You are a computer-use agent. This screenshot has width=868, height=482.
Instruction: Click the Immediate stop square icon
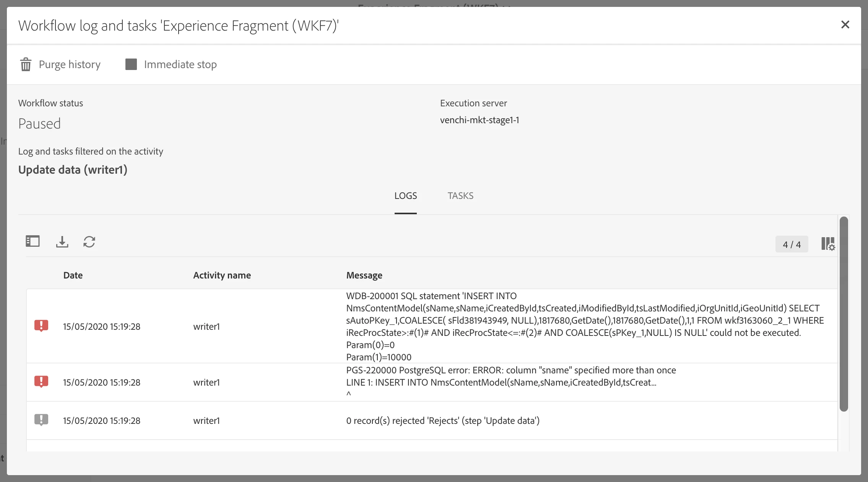131,64
